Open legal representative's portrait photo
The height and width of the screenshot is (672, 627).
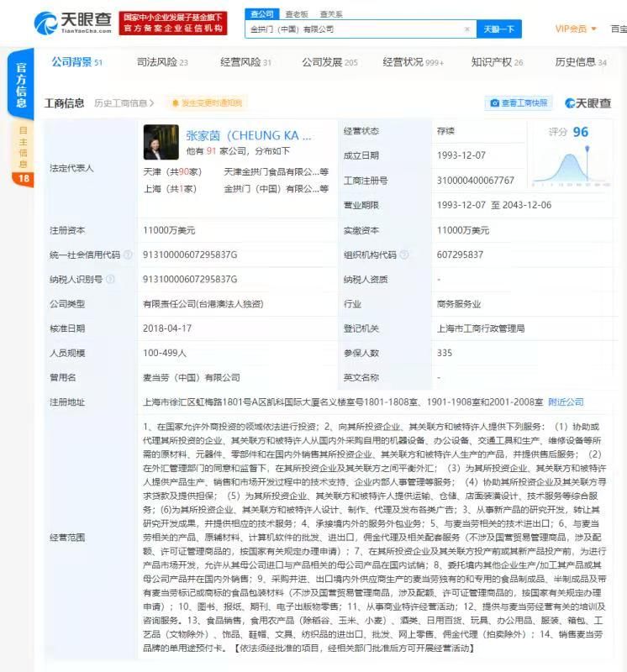tap(161, 142)
